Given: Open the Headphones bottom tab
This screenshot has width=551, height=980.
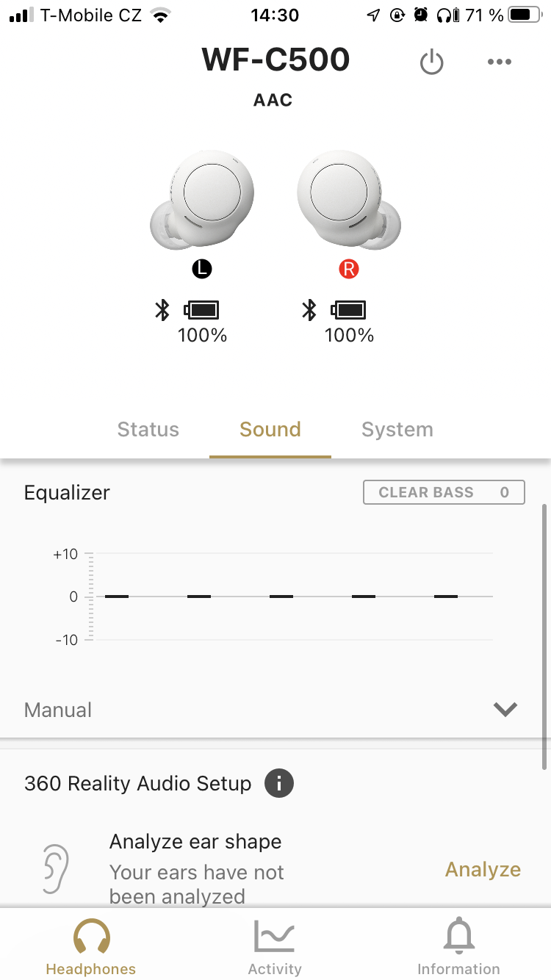Looking at the screenshot, I should [x=91, y=948].
